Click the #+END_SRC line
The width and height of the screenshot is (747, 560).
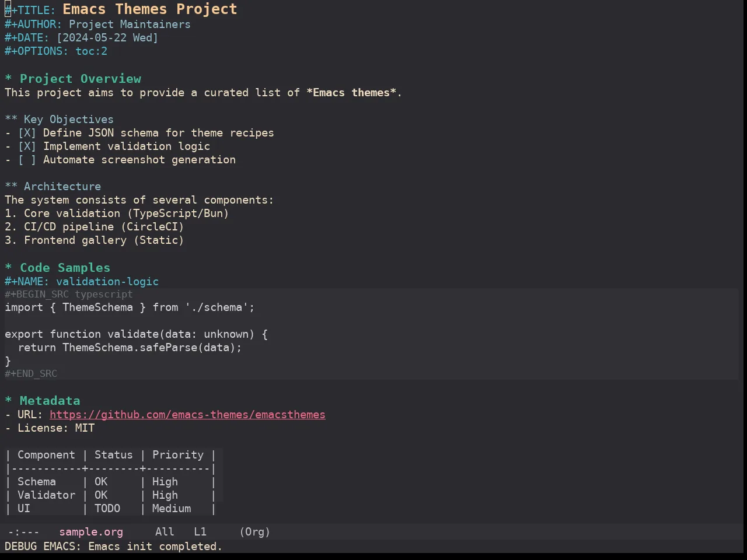pyautogui.click(x=31, y=374)
